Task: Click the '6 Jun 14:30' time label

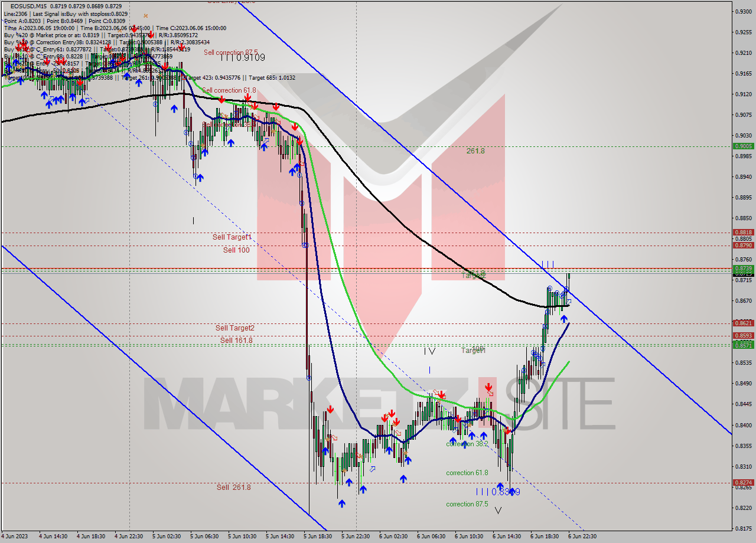Action: (508, 537)
